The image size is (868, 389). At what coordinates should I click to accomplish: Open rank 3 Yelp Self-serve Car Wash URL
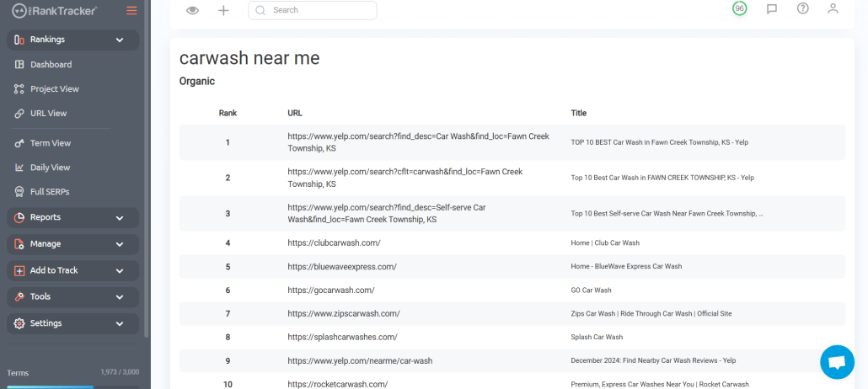pyautogui.click(x=387, y=214)
